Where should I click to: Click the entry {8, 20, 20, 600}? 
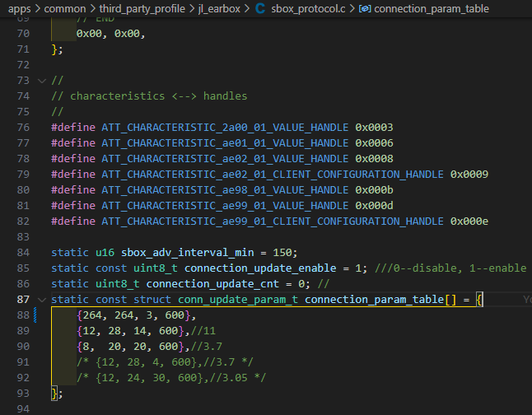tap(130, 347)
